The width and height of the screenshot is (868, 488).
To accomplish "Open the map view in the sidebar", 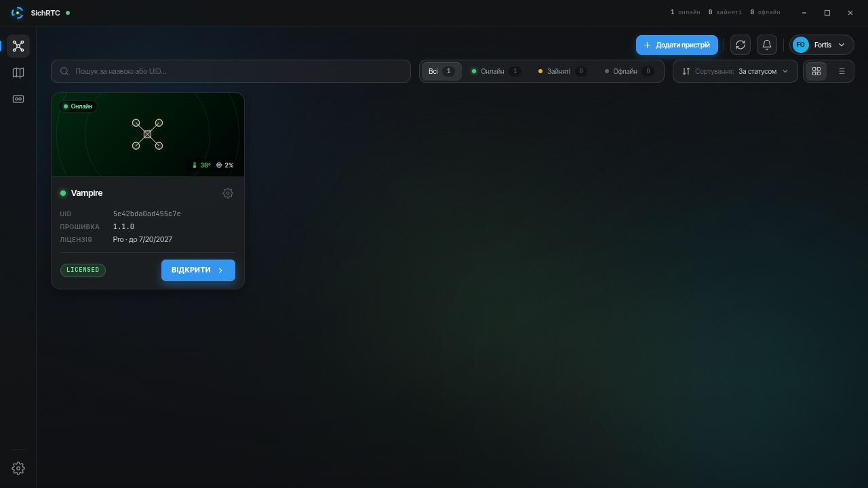I will point(18,73).
